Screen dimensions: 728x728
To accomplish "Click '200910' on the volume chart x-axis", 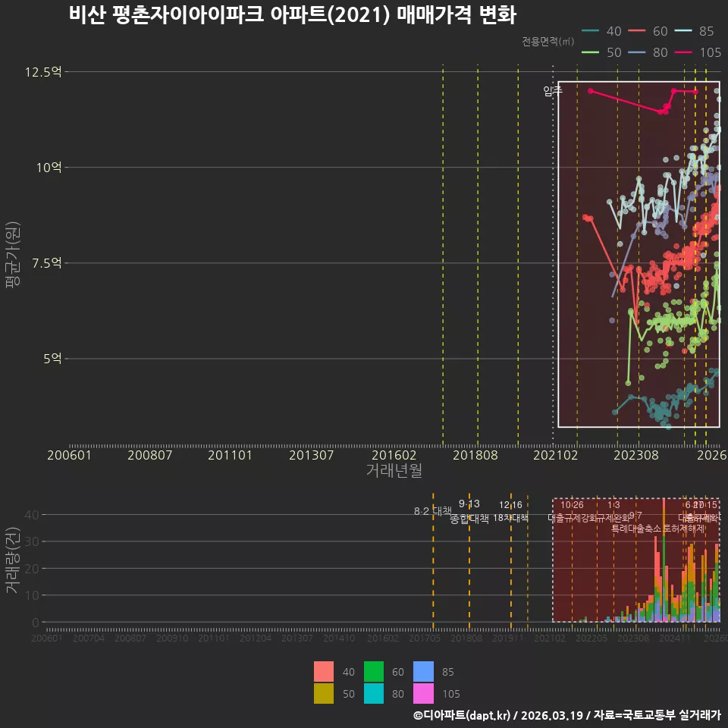I will [172, 639].
